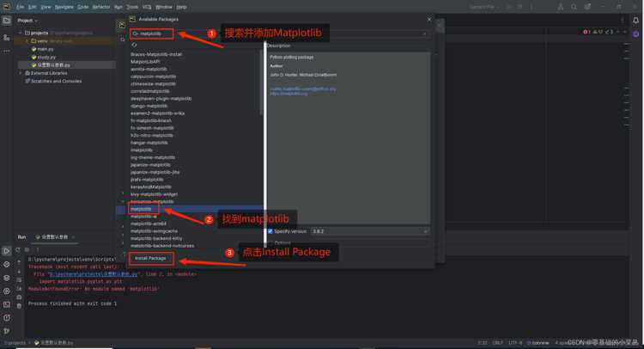Open the Problems tool window icon
The height and width of the screenshot is (349, 644).
7,318
